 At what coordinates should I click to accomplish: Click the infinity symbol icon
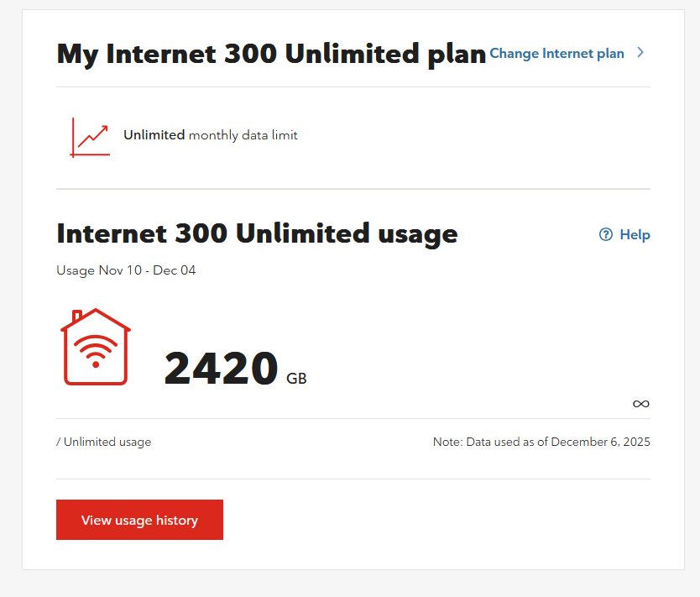[x=640, y=404]
